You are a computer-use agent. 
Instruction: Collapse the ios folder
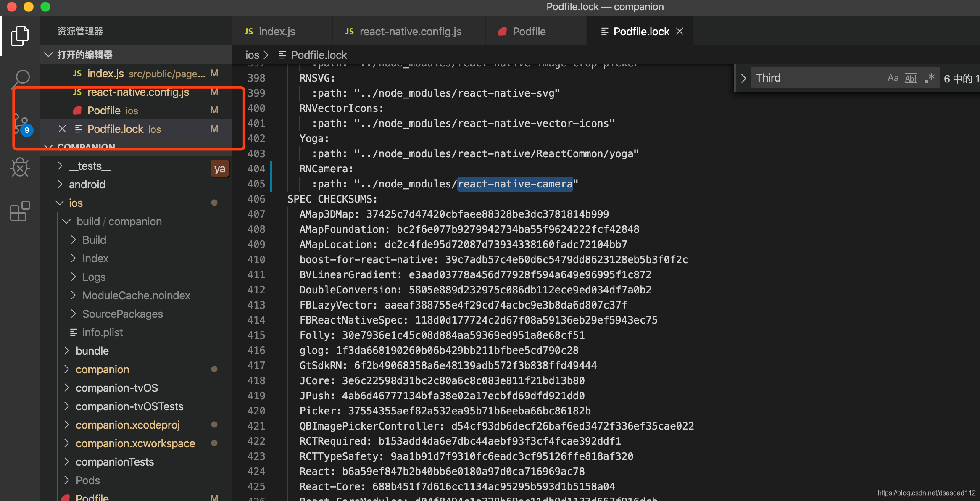pyautogui.click(x=60, y=203)
